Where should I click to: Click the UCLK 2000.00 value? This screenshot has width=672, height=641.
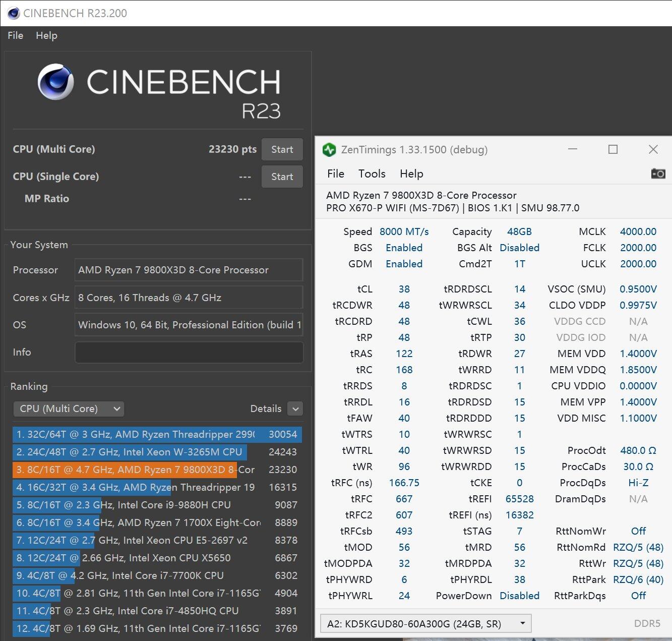[638, 264]
